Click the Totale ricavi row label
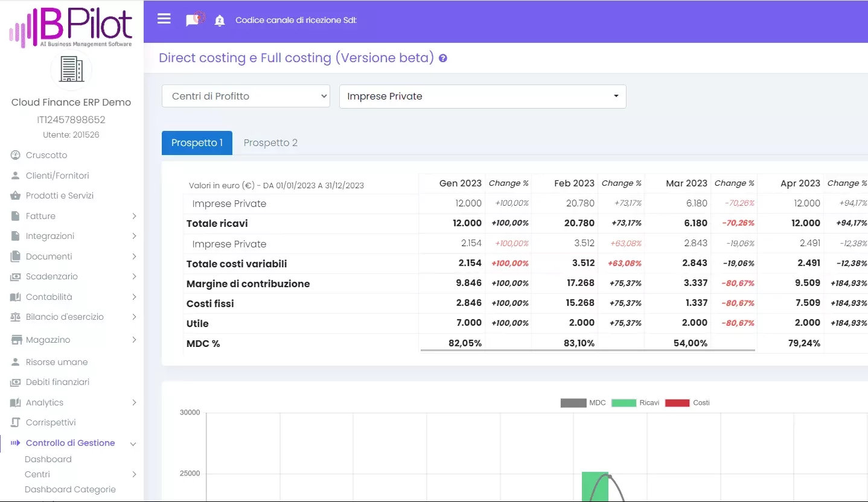 tap(217, 223)
